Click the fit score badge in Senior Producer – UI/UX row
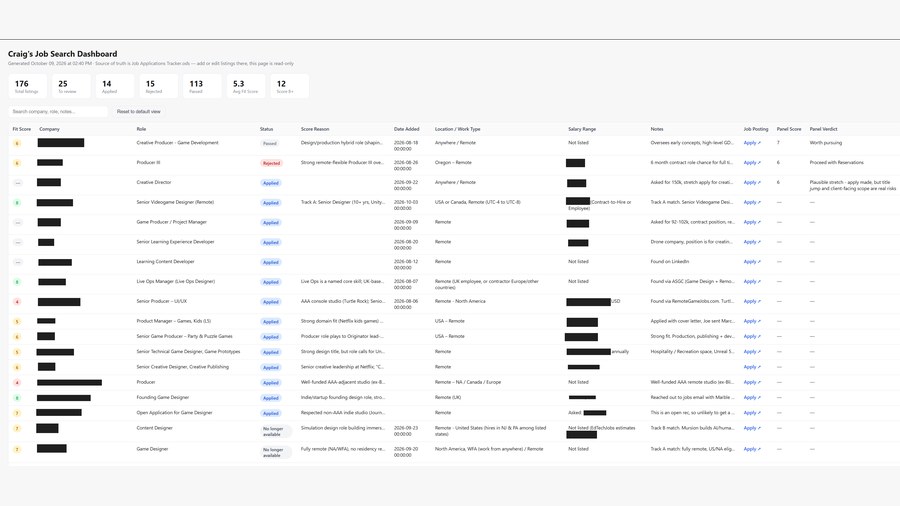This screenshot has width=900, height=506. coord(17,302)
